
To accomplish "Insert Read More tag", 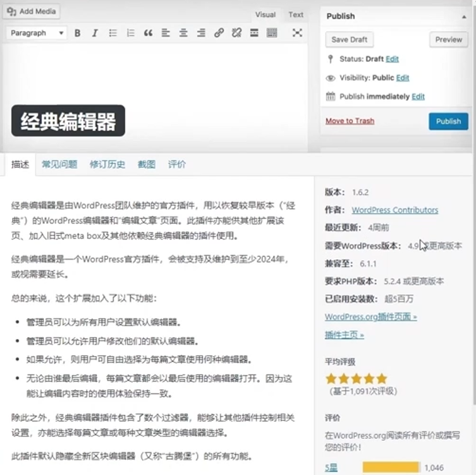I will point(254,33).
